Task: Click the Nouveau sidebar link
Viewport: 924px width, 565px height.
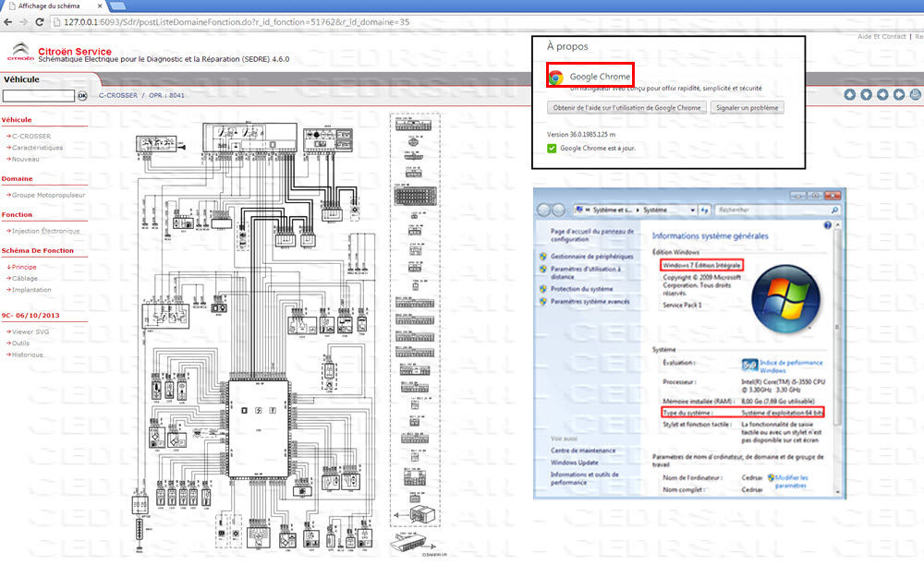Action: (25, 159)
